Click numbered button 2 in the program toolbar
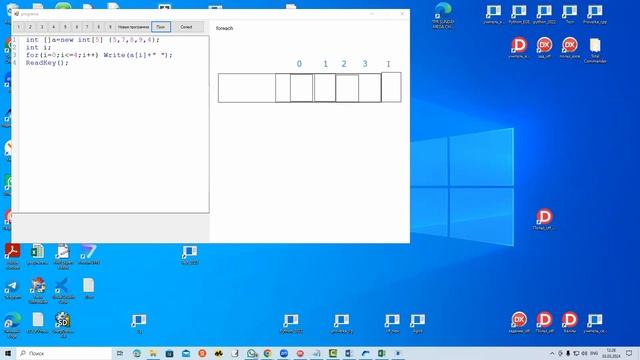Image resolution: width=640 pixels, height=360 pixels. 30,27
